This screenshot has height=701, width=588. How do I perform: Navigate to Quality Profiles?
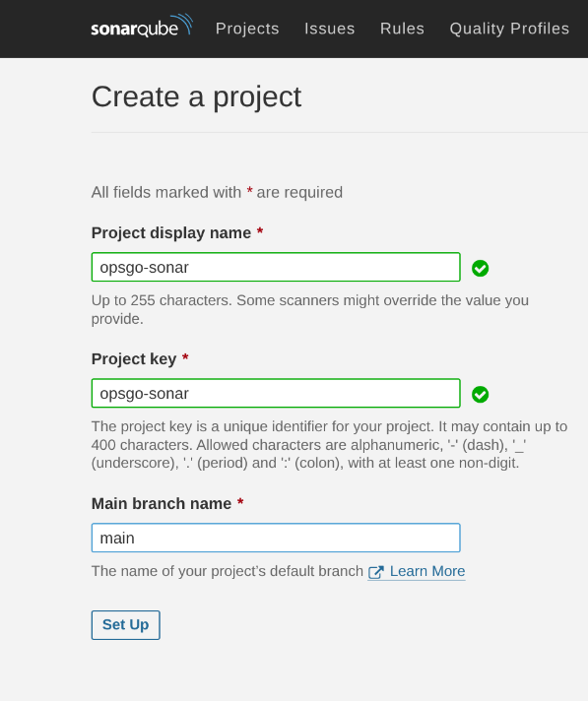[x=509, y=29]
